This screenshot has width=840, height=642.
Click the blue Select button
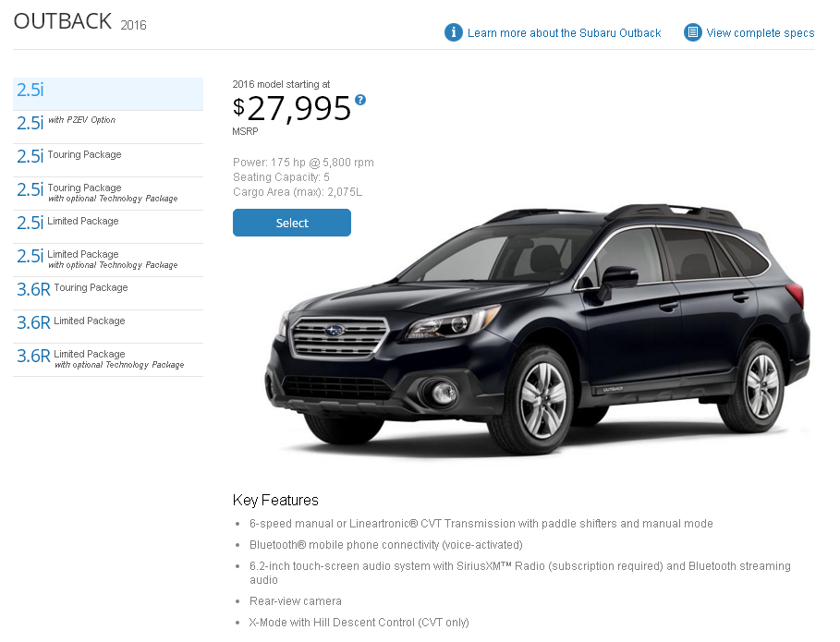(x=292, y=223)
